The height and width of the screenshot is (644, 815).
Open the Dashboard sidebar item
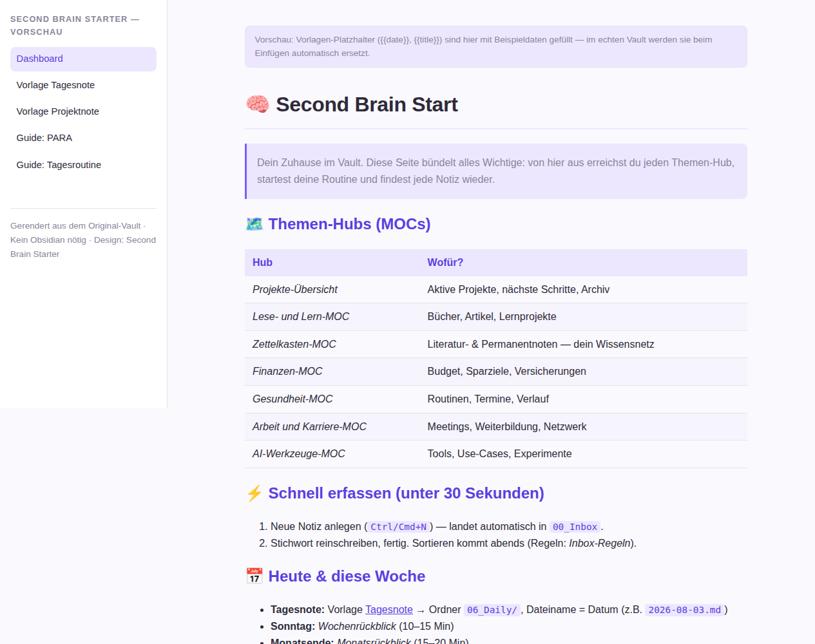(x=83, y=59)
